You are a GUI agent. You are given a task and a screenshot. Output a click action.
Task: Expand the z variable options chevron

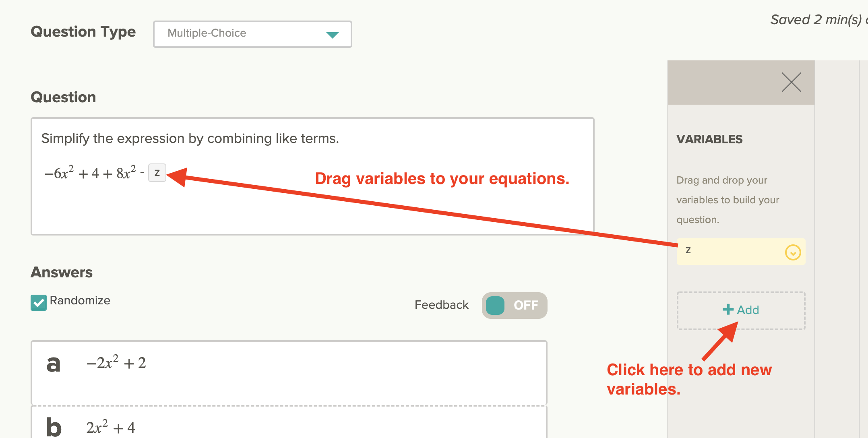[793, 252]
